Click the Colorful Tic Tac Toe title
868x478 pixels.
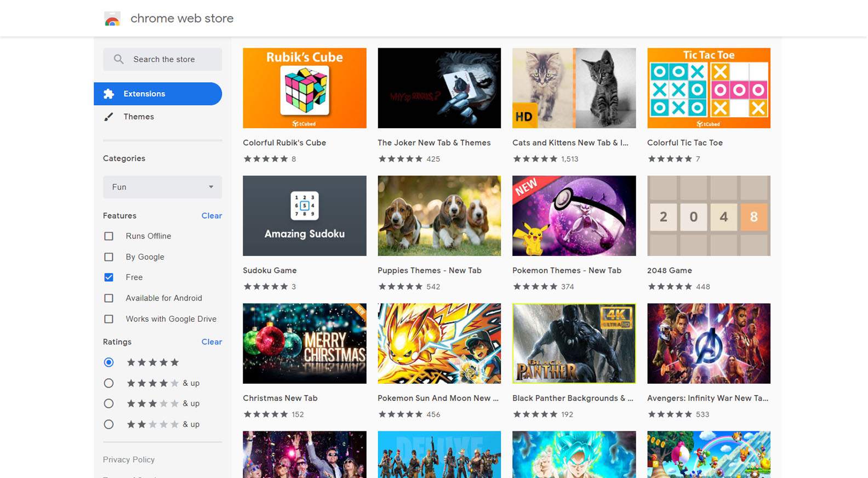[685, 143]
